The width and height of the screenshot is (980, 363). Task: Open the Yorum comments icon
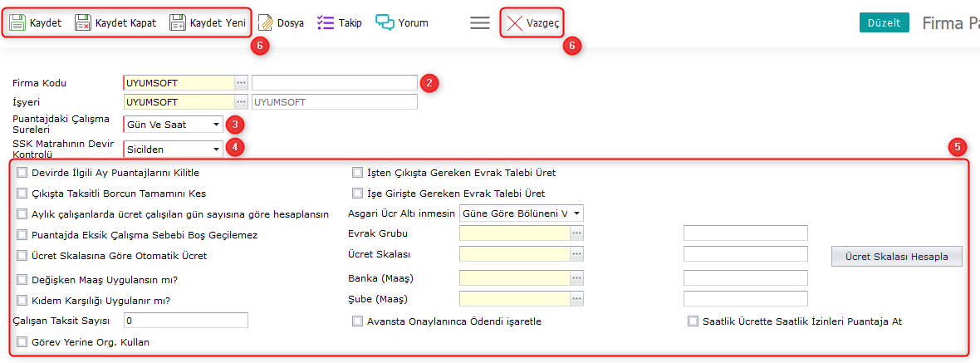(385, 23)
